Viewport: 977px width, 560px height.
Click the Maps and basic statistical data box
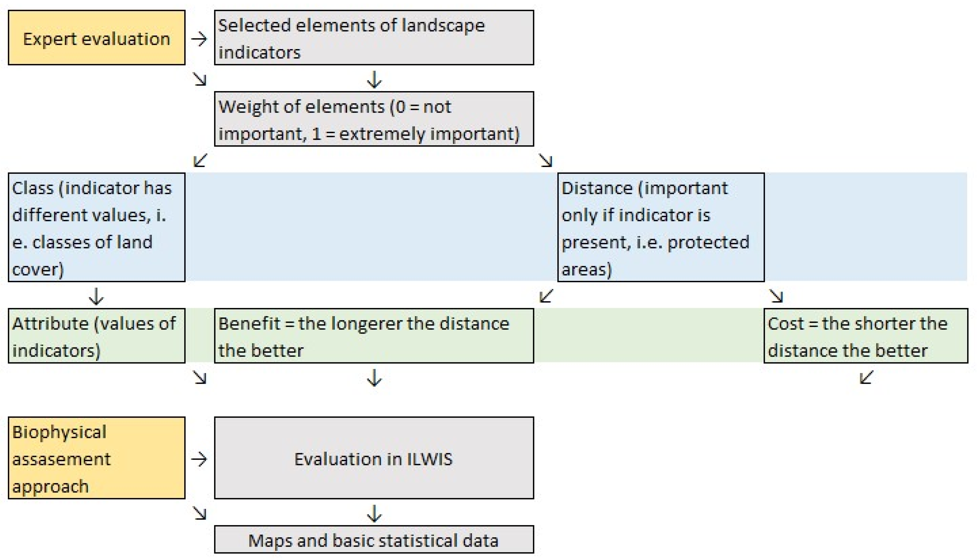[374, 539]
